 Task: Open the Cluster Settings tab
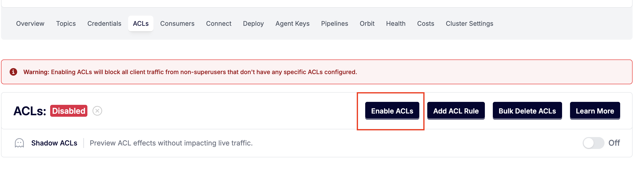click(469, 24)
